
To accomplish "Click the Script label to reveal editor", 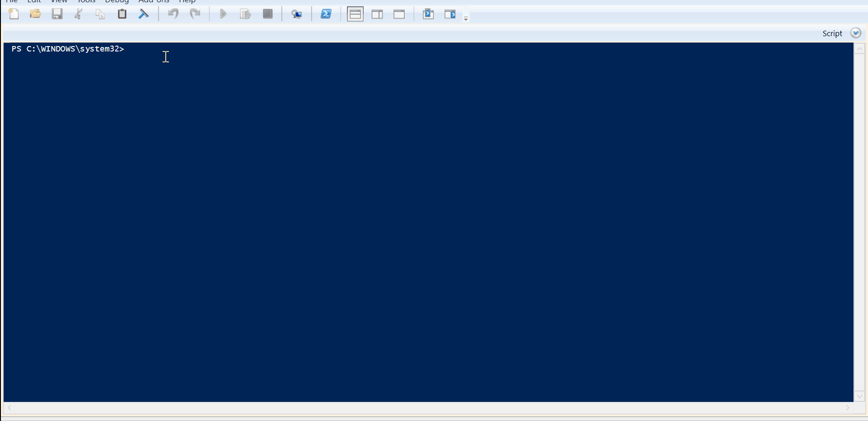I will tap(832, 33).
